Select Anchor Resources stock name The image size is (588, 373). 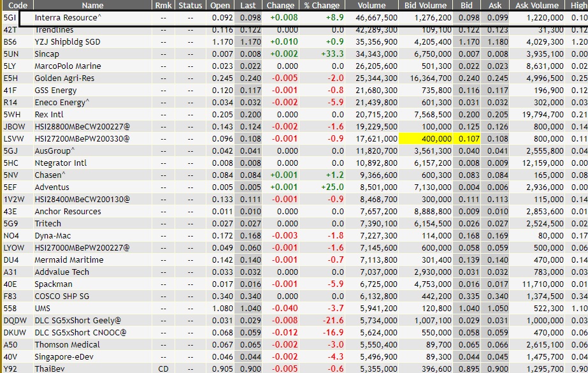[68, 212]
